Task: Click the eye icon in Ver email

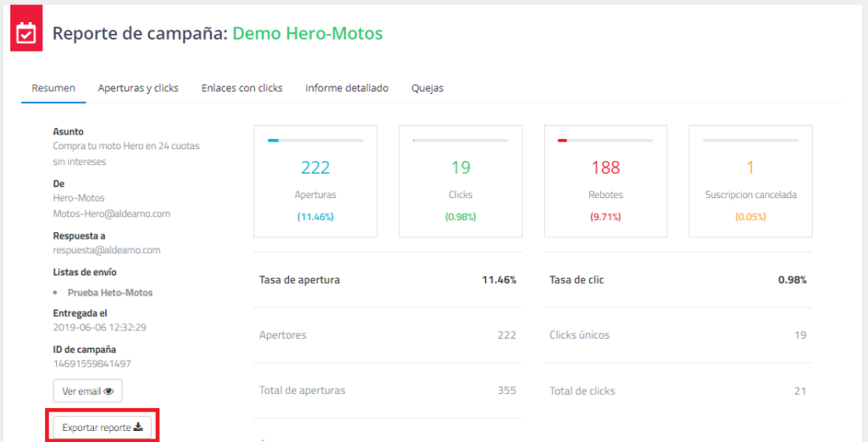Action: 109,391
